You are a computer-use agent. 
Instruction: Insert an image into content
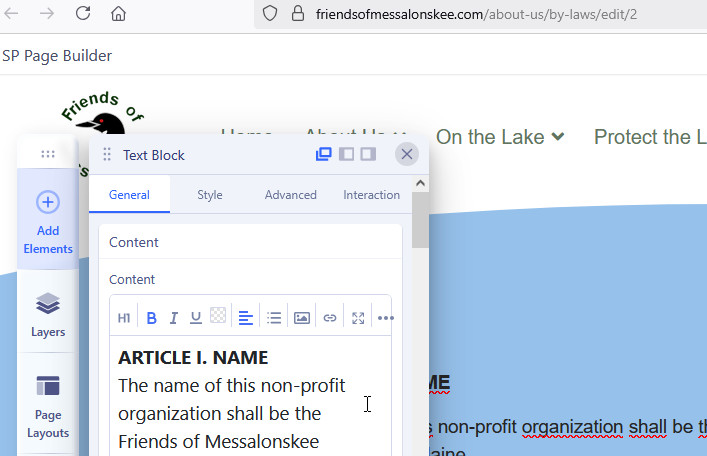302,318
